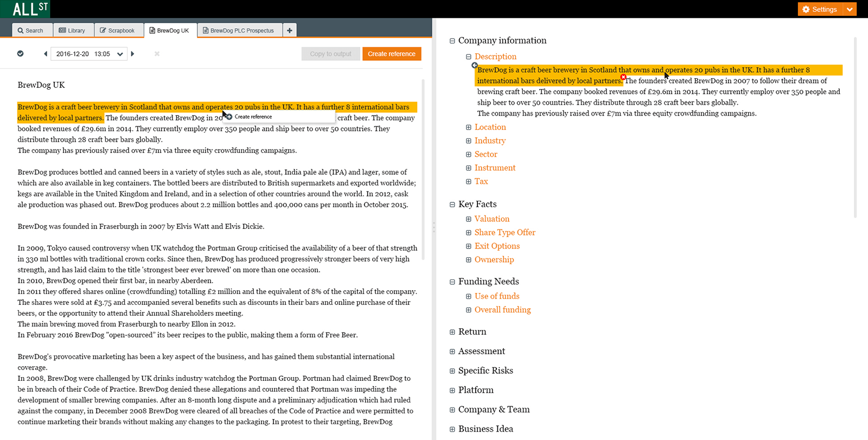
Task: Click the plus icon to add new tab
Action: tap(290, 30)
